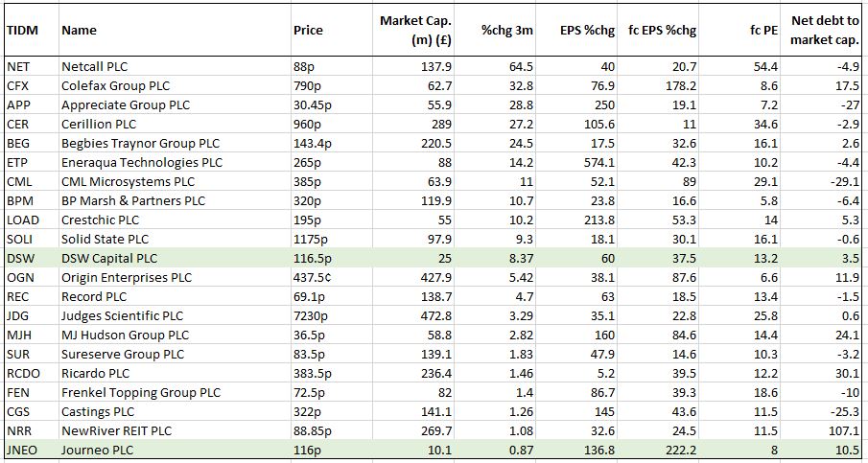This screenshot has height=463, width=868.
Task: Click the TIDM column header
Action: tap(21, 30)
